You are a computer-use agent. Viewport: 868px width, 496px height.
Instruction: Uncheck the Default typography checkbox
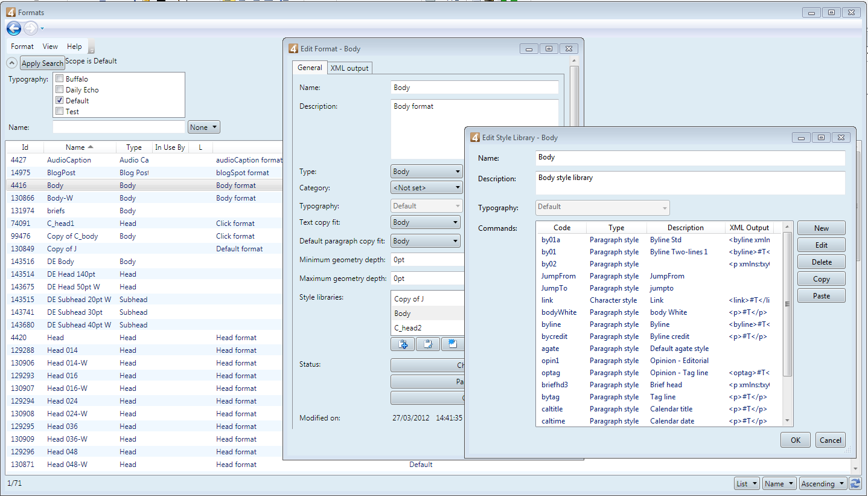(59, 100)
